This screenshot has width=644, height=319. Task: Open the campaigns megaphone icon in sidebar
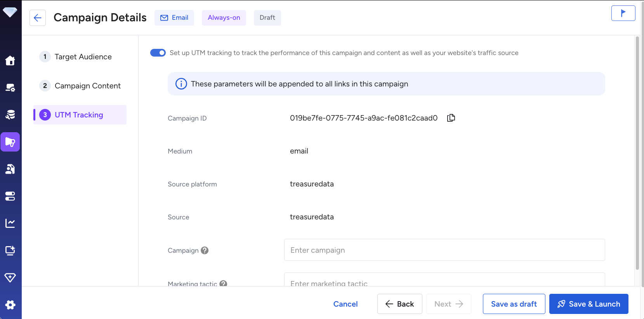[10, 142]
